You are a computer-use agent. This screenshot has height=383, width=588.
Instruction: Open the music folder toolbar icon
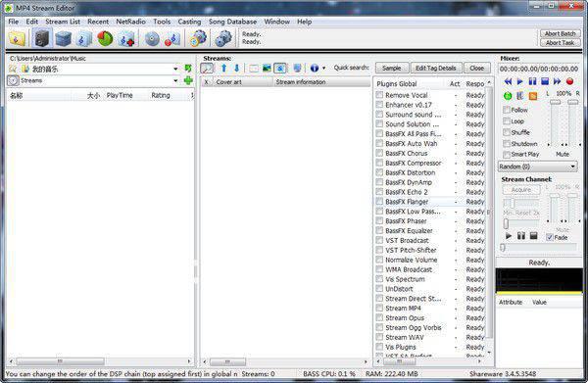tap(17, 39)
